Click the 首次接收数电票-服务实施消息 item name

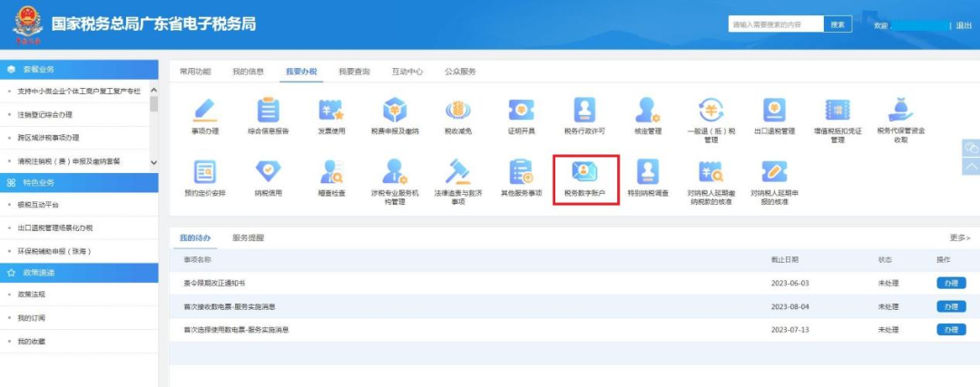pyautogui.click(x=230, y=306)
